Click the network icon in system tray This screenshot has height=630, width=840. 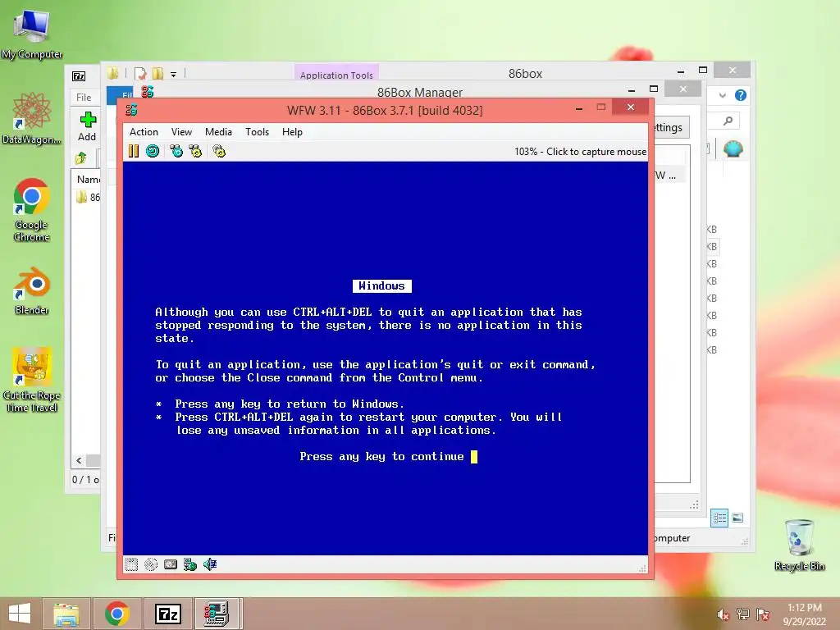click(x=743, y=614)
